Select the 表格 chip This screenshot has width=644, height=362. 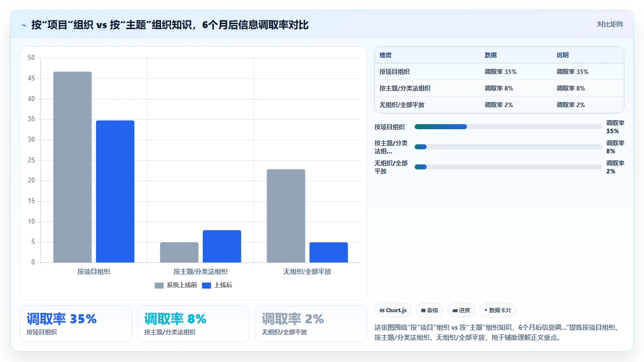tap(429, 310)
